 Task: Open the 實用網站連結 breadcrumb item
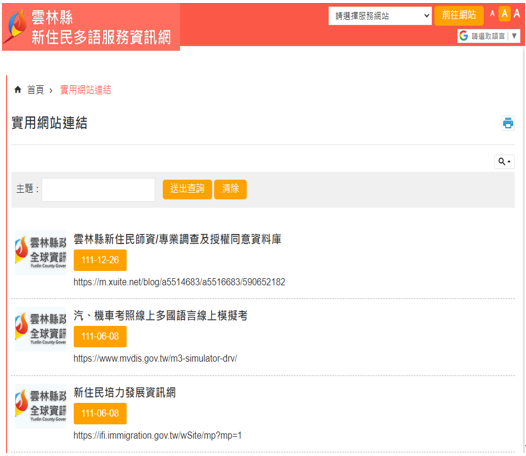click(x=86, y=90)
